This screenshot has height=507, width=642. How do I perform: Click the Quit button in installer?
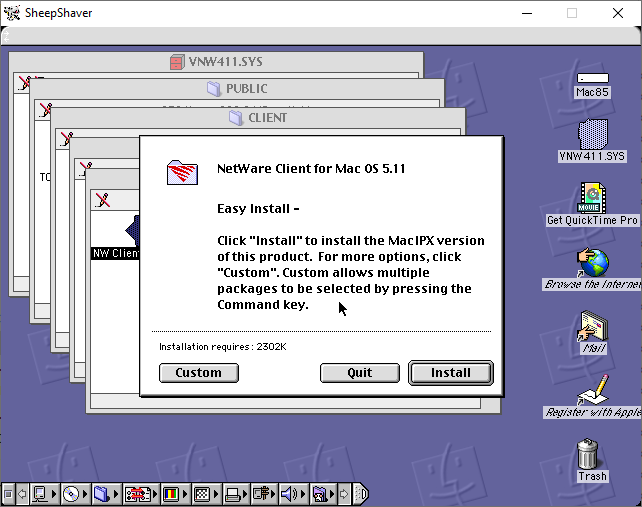point(359,373)
